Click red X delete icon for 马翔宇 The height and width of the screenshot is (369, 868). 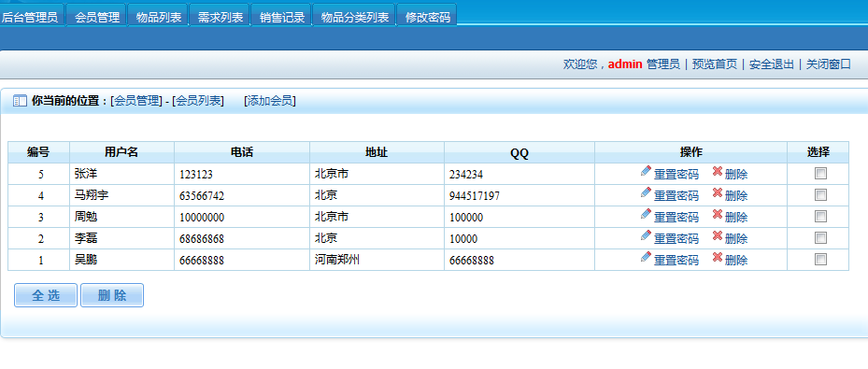click(718, 193)
